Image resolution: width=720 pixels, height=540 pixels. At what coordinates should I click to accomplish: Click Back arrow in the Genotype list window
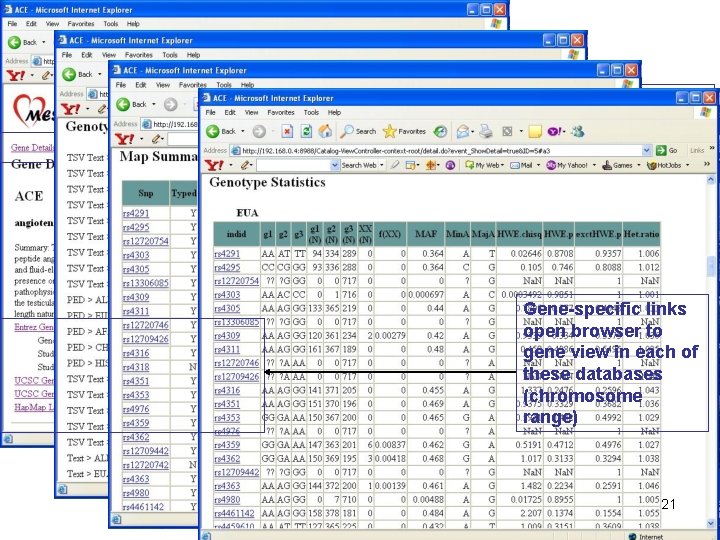69,74
